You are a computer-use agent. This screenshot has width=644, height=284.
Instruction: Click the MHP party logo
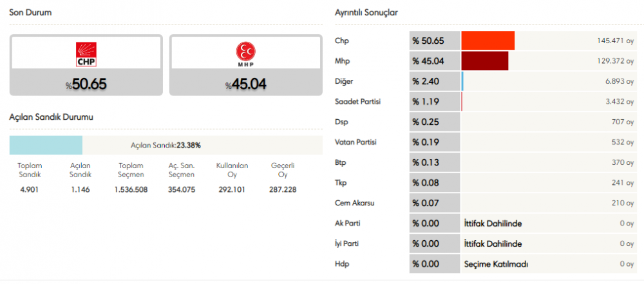tap(245, 53)
